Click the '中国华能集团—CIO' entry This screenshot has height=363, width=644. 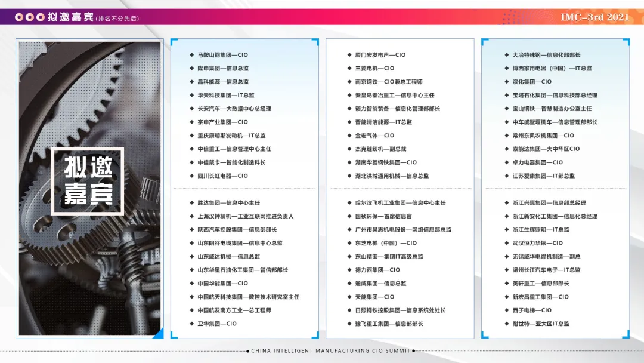222,283
